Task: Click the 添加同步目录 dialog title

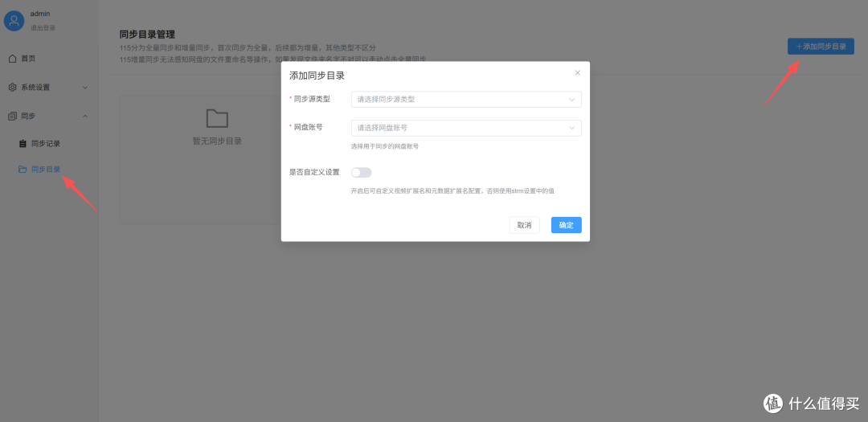Action: pyautogui.click(x=317, y=76)
